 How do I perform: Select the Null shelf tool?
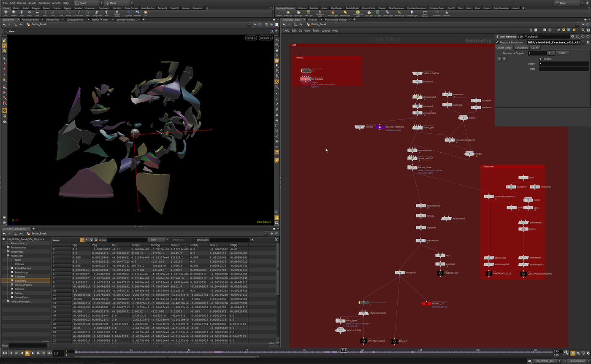tap(45, 13)
